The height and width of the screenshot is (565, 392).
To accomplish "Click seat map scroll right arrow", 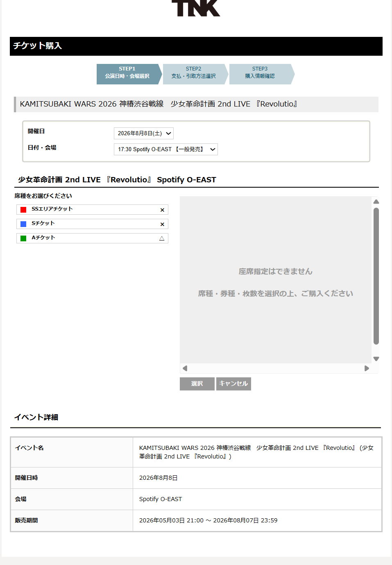I will (367, 368).
